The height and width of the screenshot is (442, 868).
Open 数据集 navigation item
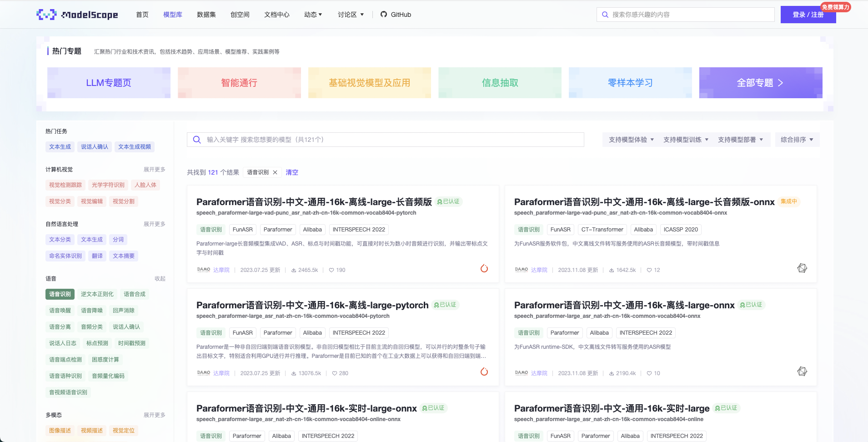tap(206, 15)
